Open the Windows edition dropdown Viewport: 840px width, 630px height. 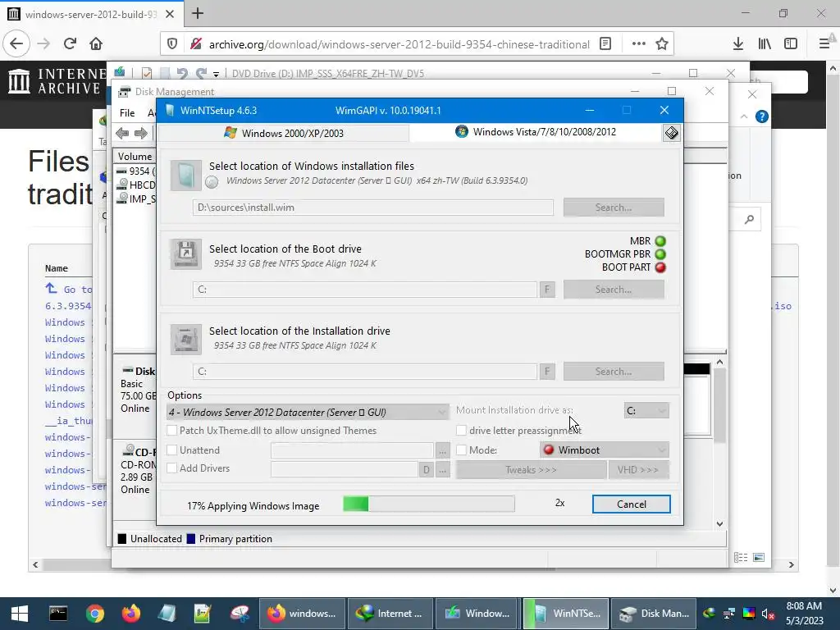pyautogui.click(x=308, y=412)
